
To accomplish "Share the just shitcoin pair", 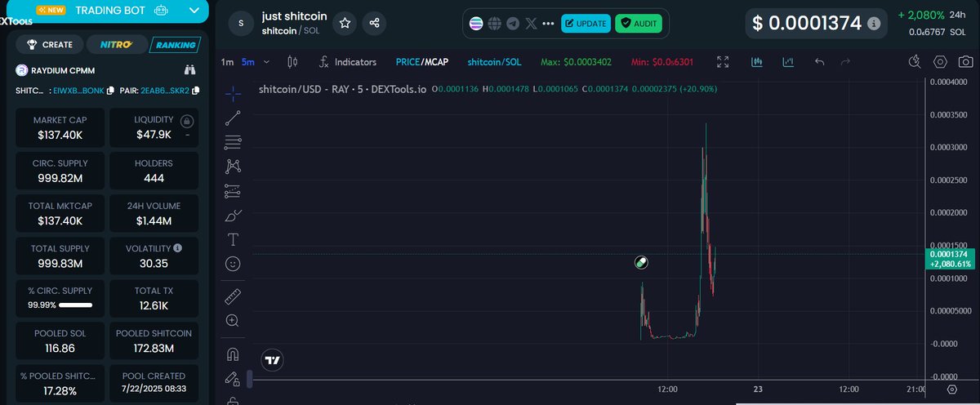I will (375, 24).
